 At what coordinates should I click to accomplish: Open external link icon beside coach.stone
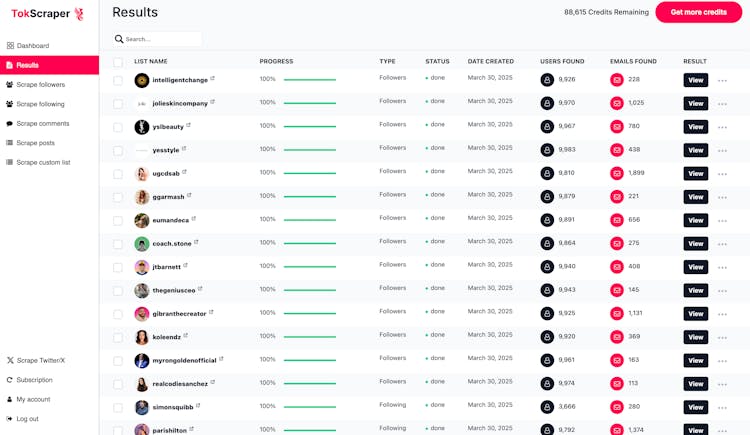coord(197,242)
